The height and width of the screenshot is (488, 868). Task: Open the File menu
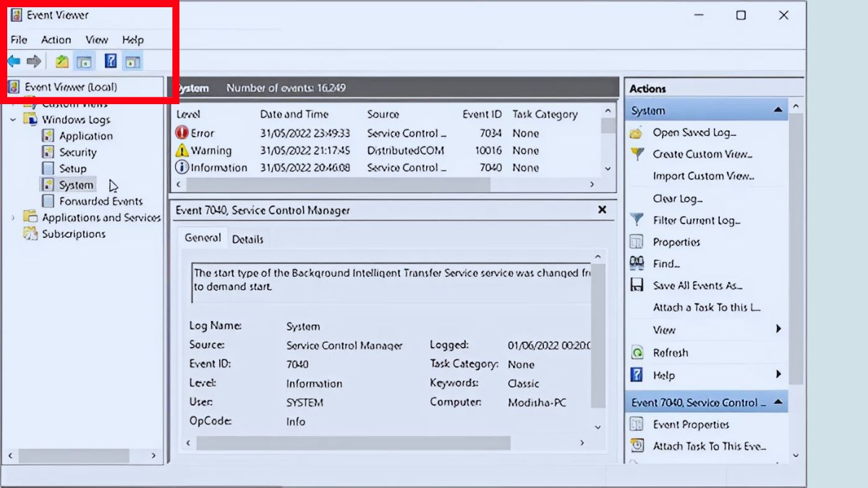click(19, 40)
